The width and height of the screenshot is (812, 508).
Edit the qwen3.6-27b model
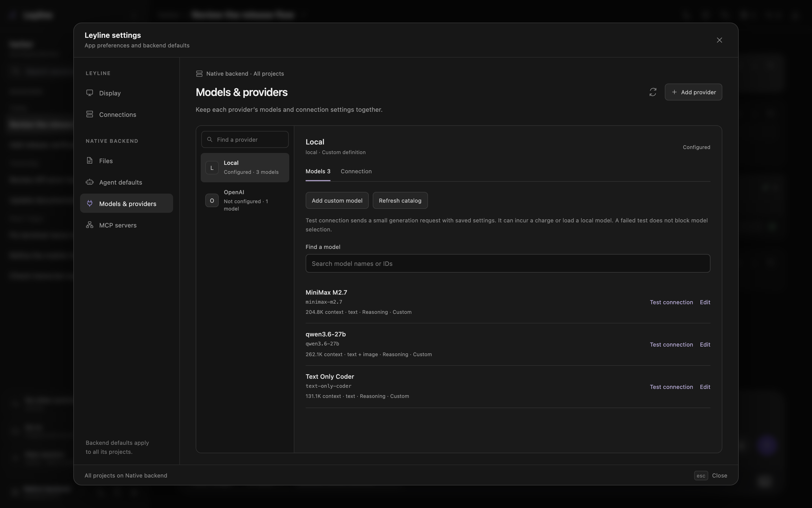coord(705,344)
